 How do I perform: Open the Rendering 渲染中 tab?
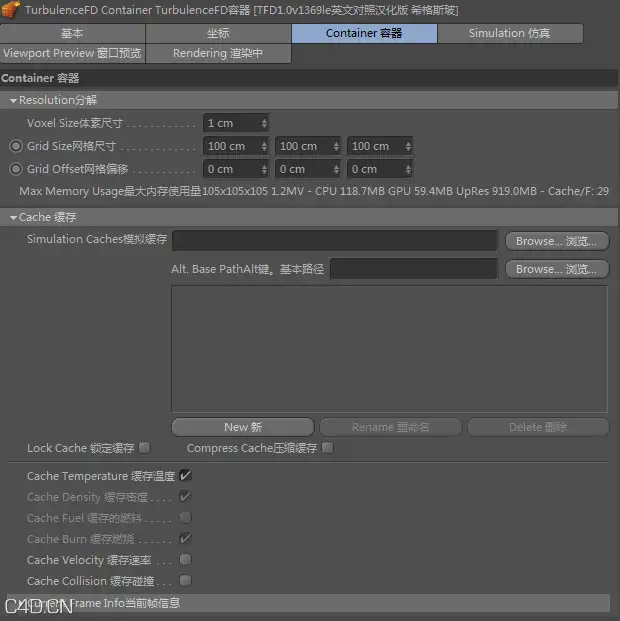point(218,53)
